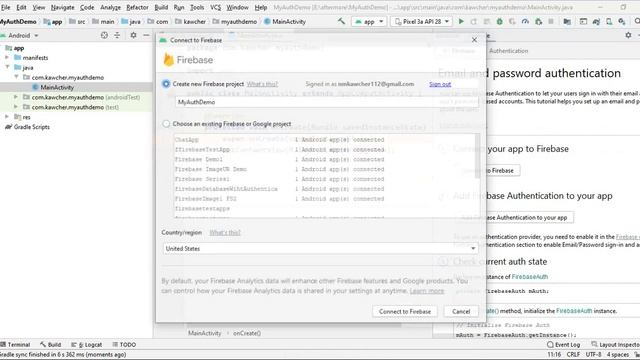
Task: Click What's this next to Country/region
Action: (x=225, y=233)
